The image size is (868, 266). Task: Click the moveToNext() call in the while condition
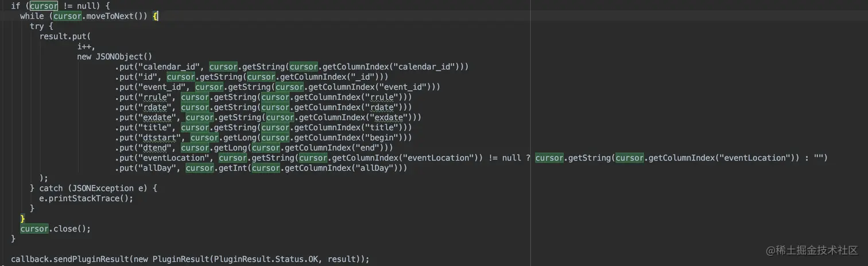[x=117, y=16]
